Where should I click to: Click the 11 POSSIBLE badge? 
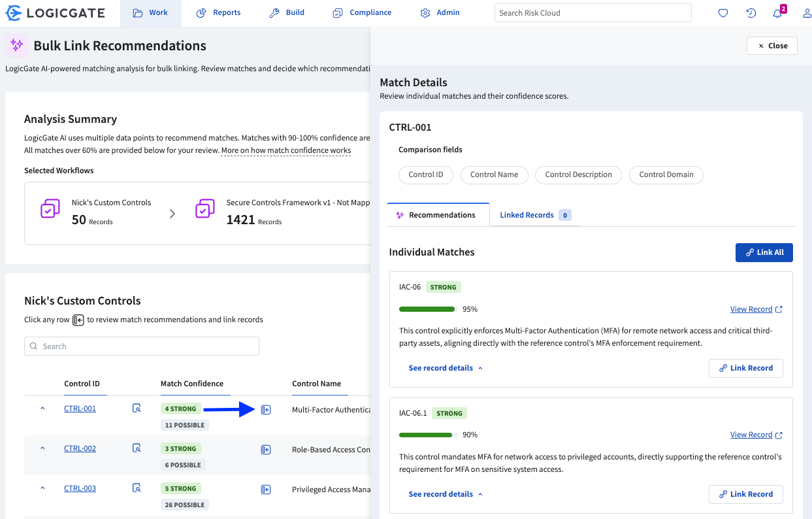185,425
